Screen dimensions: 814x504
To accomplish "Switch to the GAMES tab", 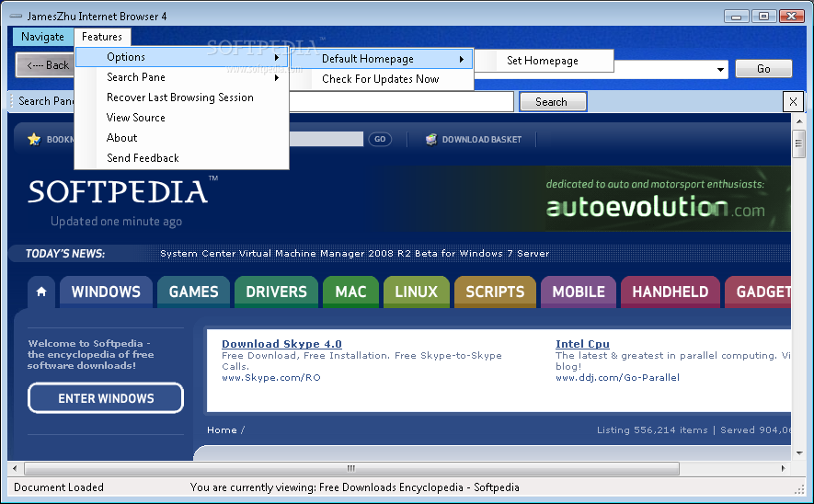I will pos(194,292).
